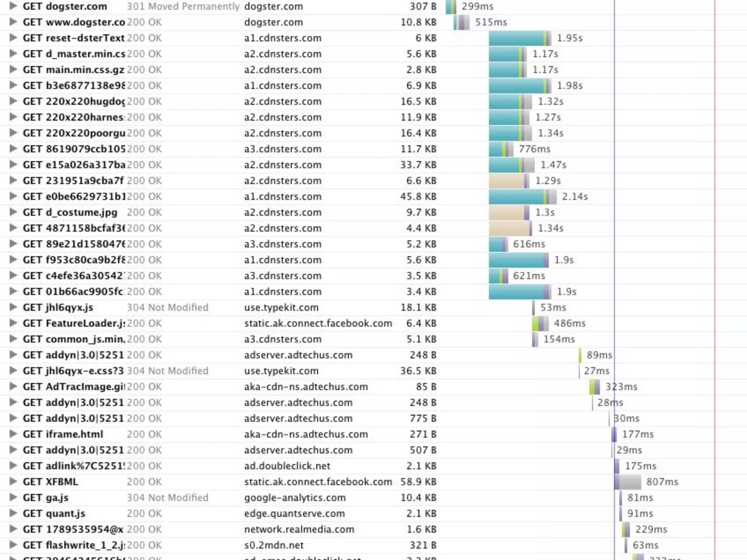
Task: Click the static.ak.connect.facebook.com domain for XFBML
Action: point(318,482)
